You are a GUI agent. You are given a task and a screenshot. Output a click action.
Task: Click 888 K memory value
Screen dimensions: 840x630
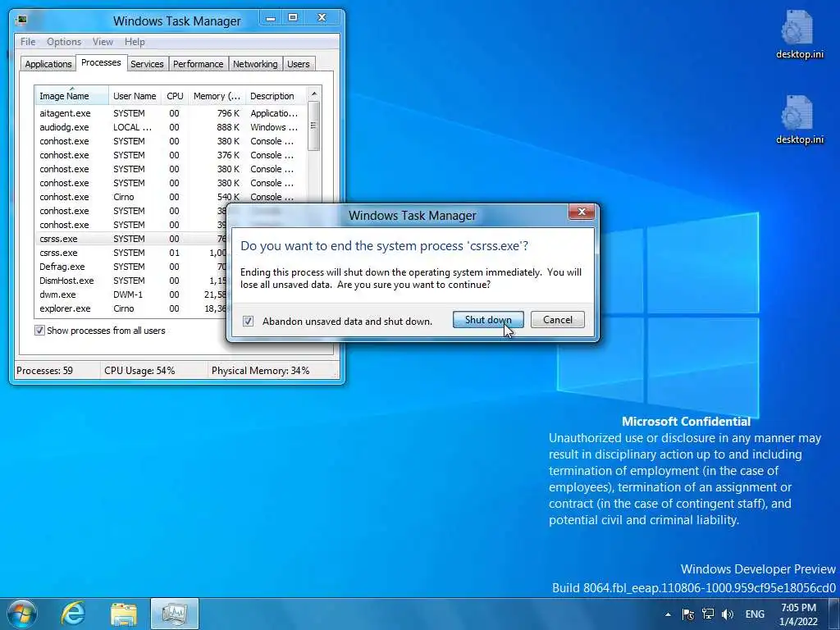(x=228, y=127)
